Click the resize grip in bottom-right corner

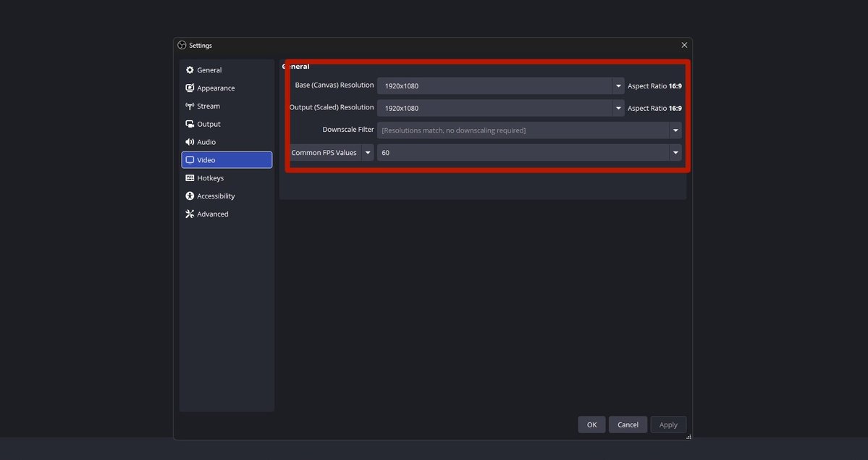(x=686, y=437)
